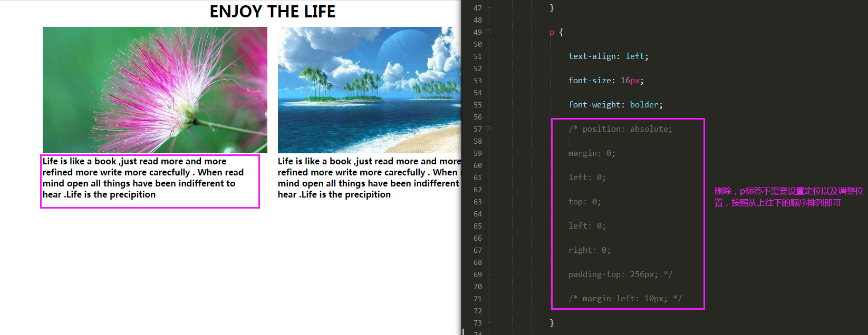This screenshot has height=335, width=868.
Task: Click line number 71 in the gutter
Action: (478, 299)
